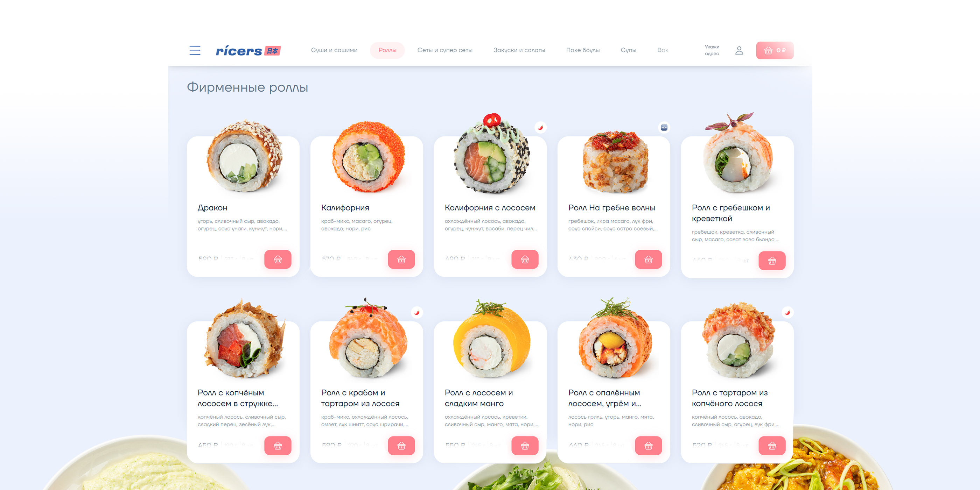The height and width of the screenshot is (490, 980).
Task: Add Ролл с гребешком и креветкой to basket
Action: (x=772, y=261)
